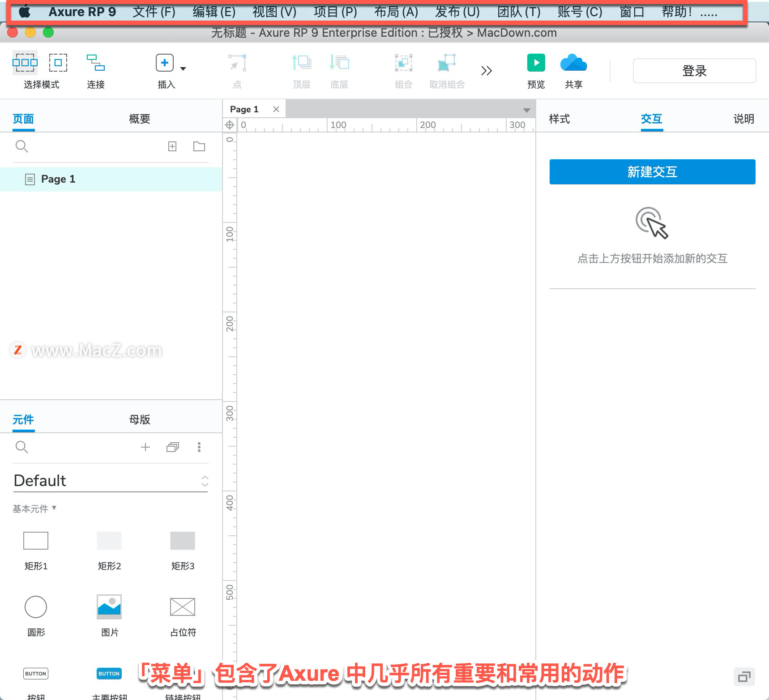Click the search icon in Pages panel
Viewport: 769px width, 700px height.
click(x=21, y=146)
